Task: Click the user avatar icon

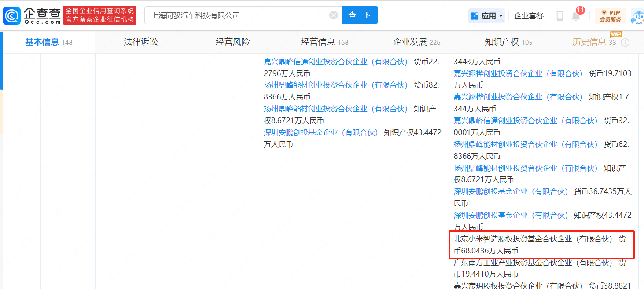Action: coord(637,16)
